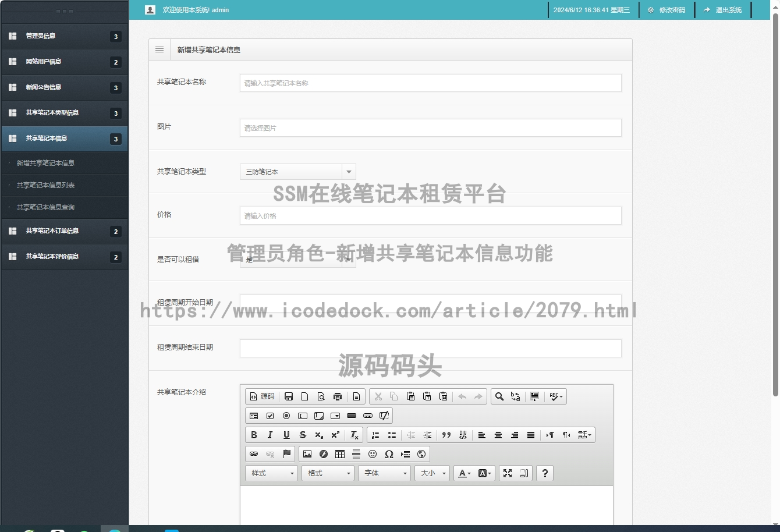Open 网站用户信息 sidebar menu
The height and width of the screenshot is (532, 780).
click(x=65, y=62)
